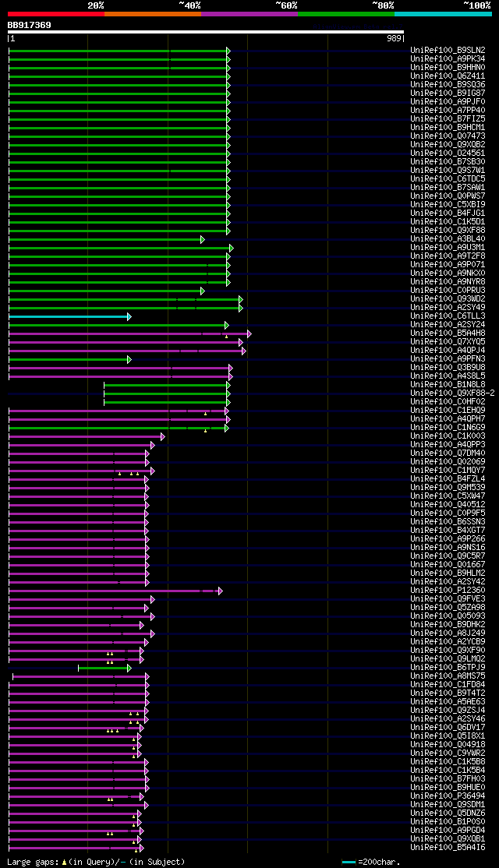Select the label UniRef100_A9U3M1
Image resolution: width=499 pixels, height=868 pixels.
(448, 248)
